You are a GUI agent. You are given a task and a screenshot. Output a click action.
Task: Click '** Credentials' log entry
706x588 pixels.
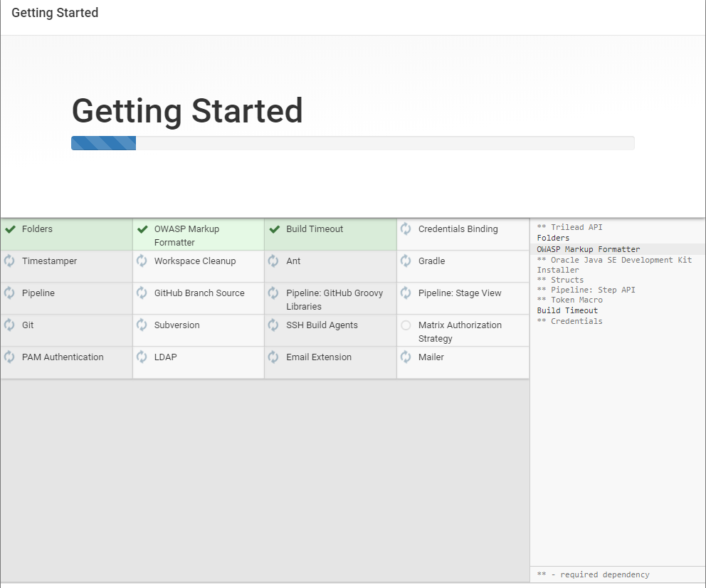coord(569,322)
